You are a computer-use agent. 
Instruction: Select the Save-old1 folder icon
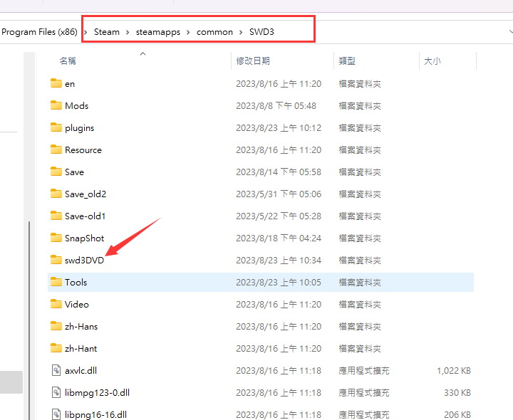tap(56, 216)
